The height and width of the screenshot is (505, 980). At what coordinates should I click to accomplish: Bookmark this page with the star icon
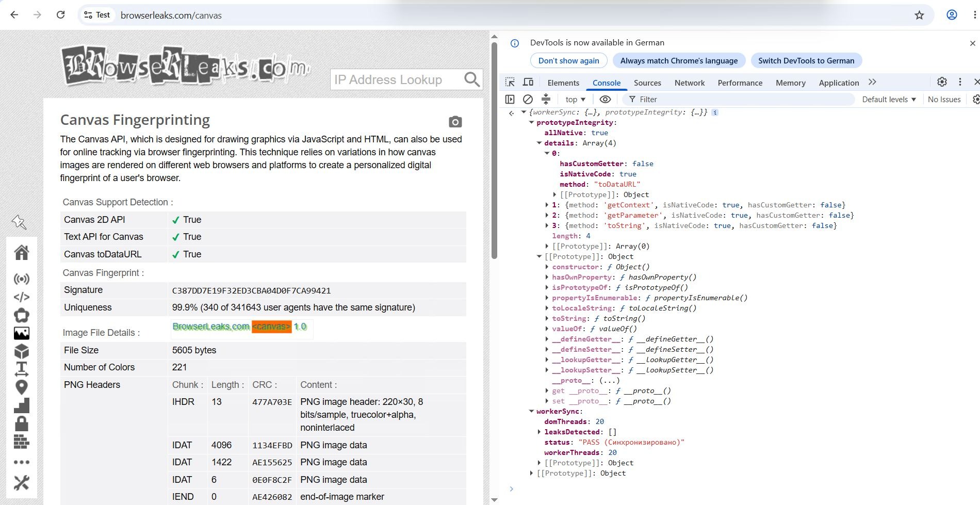pos(919,15)
